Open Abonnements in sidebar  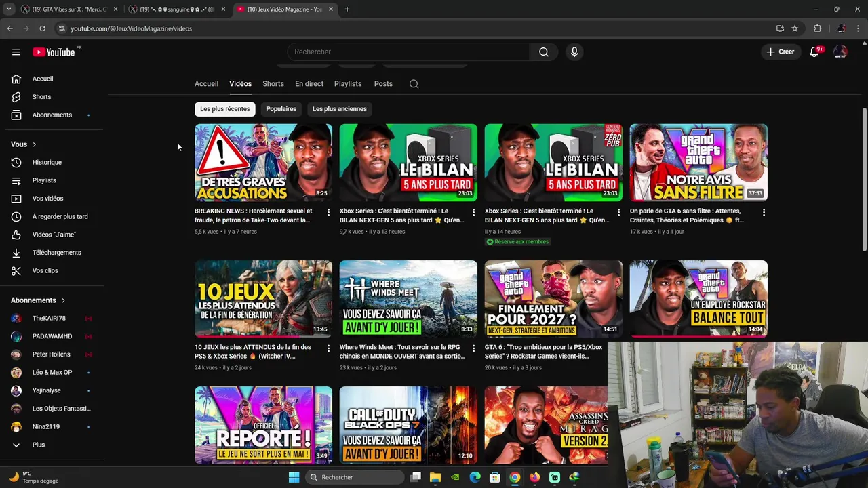point(52,115)
